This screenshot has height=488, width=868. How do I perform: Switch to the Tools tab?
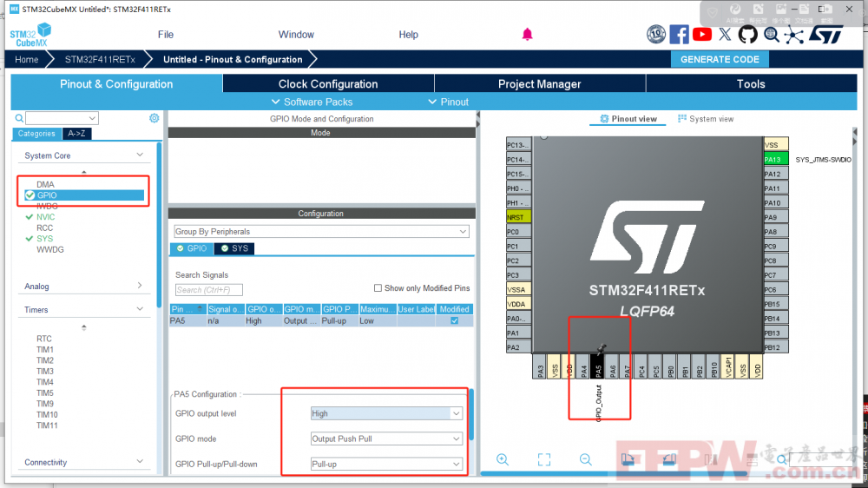click(751, 83)
